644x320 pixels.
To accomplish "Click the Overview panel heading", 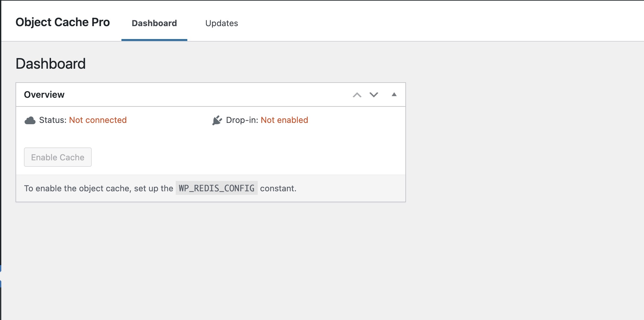I will click(44, 95).
